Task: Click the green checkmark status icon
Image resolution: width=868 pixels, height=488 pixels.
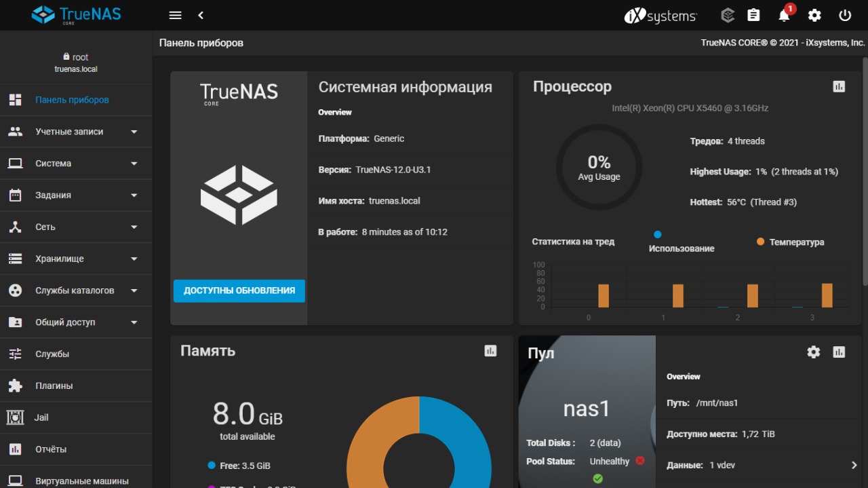Action: [597, 478]
